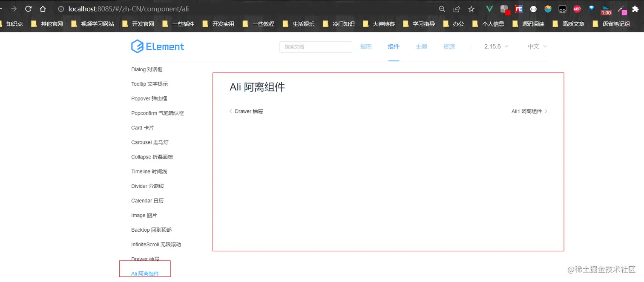The width and height of the screenshot is (644, 282).
Task: Open the colorful bowl extension icon
Action: (548, 9)
